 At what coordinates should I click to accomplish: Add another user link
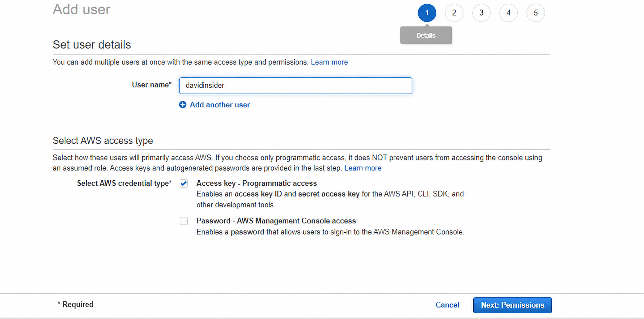[x=220, y=105]
